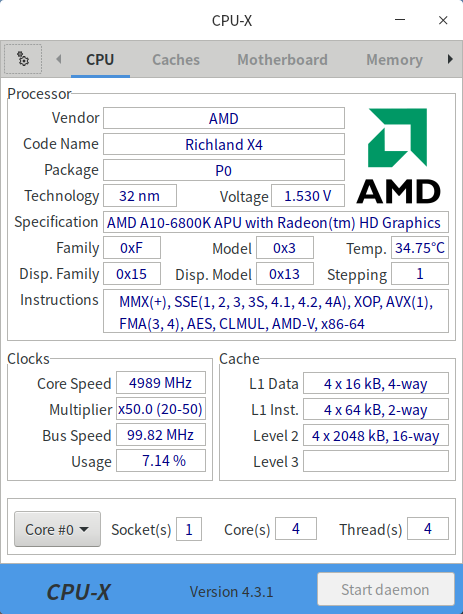Click Multiplier value x50.0 (20-50)

click(161, 409)
